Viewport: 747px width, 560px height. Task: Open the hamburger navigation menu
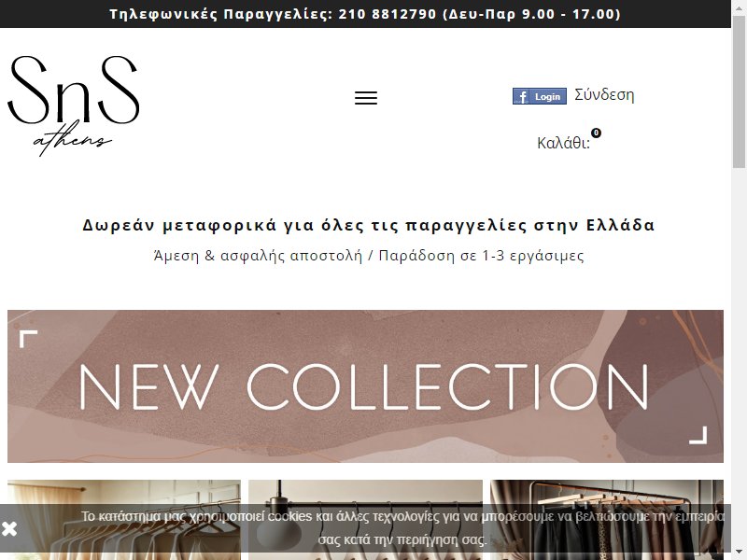pos(366,98)
